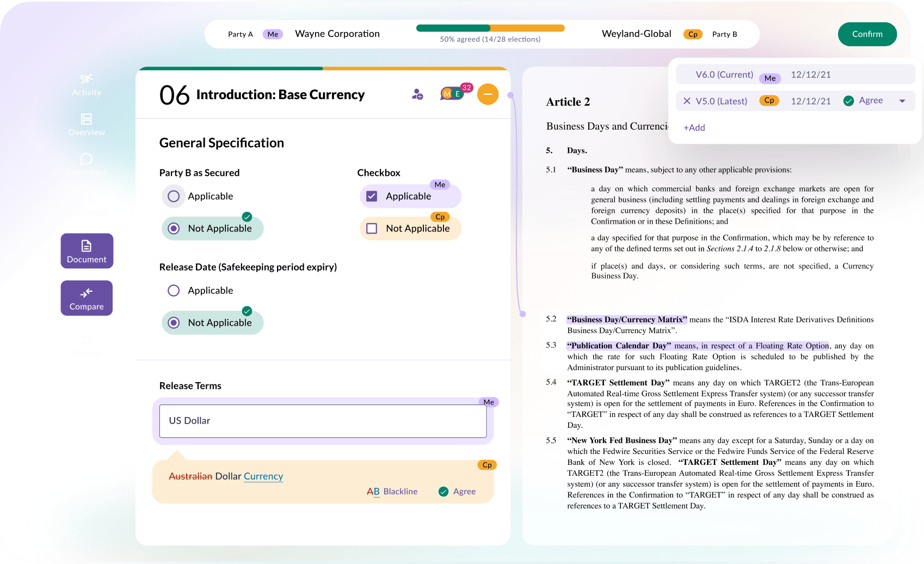
Task: Click green check badge on Release Date Not Applicable
Action: (x=247, y=311)
